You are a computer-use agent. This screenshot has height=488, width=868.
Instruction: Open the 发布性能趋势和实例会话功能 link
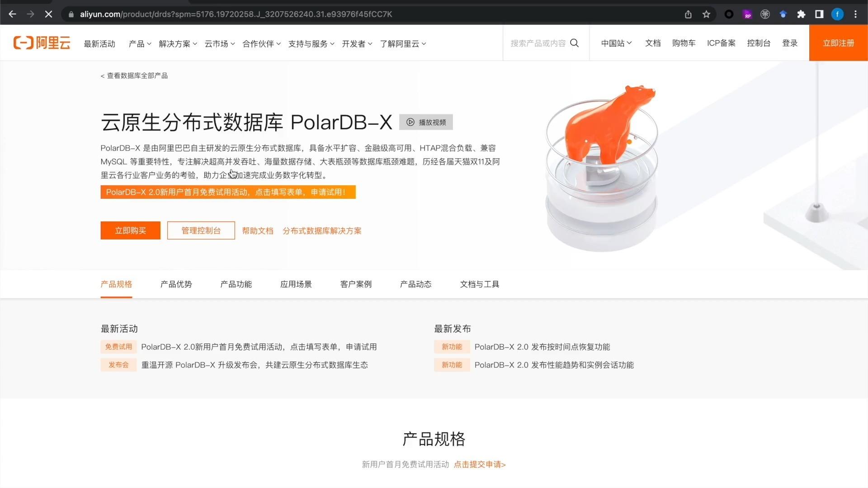pyautogui.click(x=554, y=365)
